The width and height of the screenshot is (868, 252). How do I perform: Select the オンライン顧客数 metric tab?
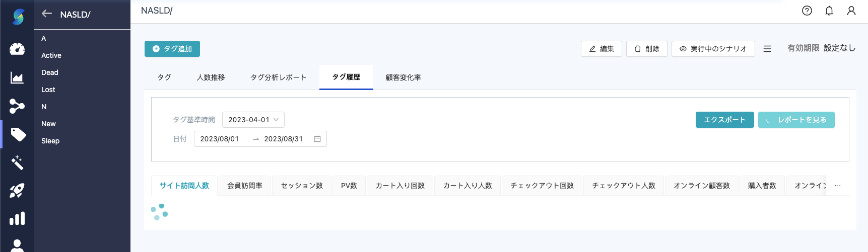click(702, 186)
